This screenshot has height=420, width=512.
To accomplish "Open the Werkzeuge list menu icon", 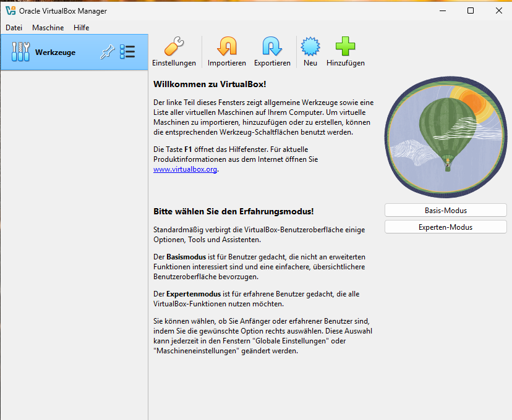I will tap(127, 52).
